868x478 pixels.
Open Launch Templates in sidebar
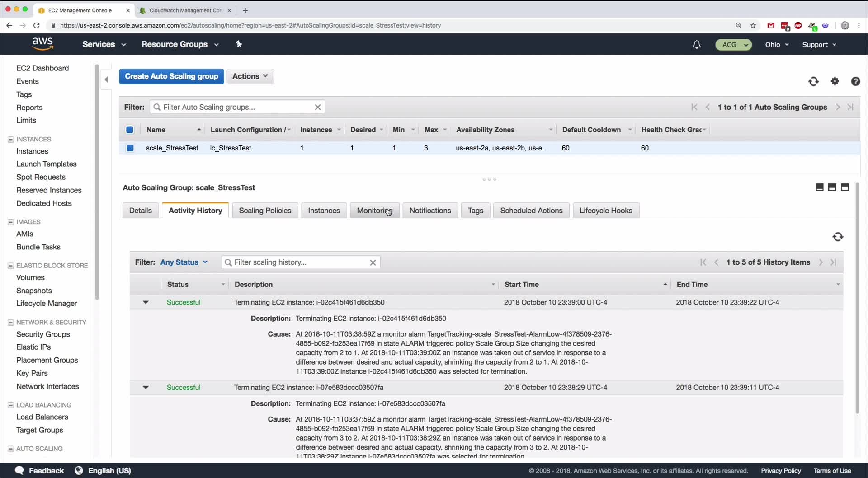(x=47, y=164)
